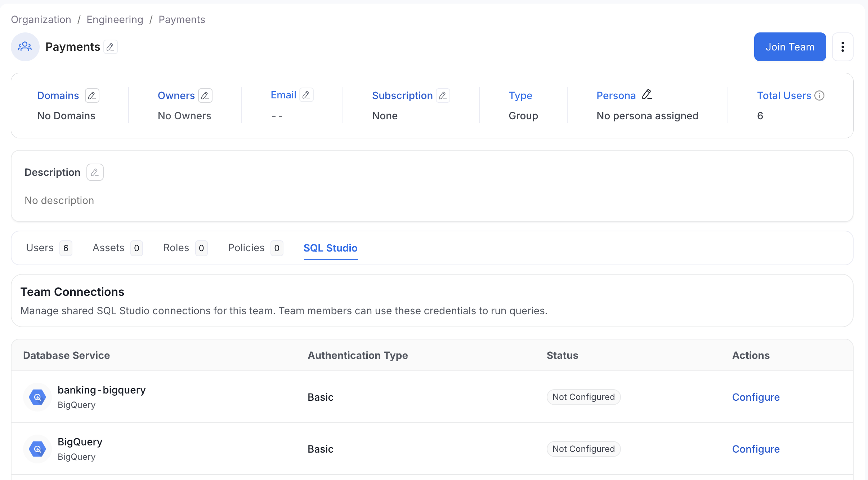Configure the banking-bigquery connection
Viewport: 868px width, 480px height.
pyautogui.click(x=756, y=397)
